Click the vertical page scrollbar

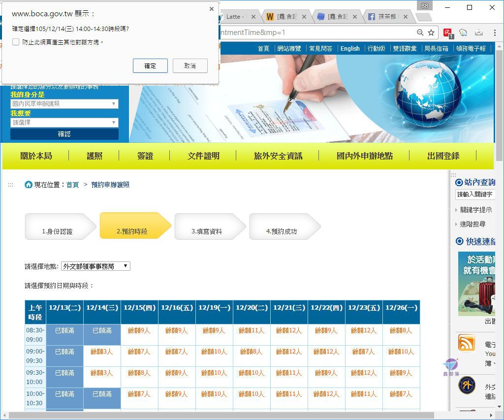(499, 104)
